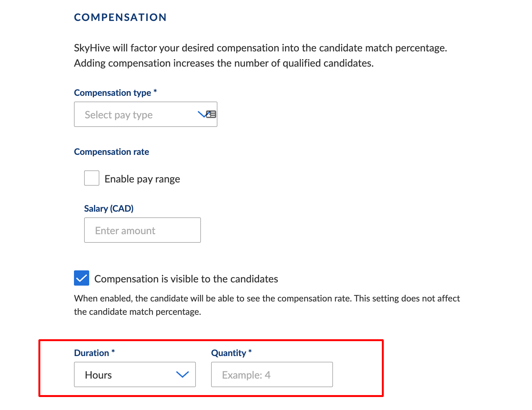This screenshot has height=410, width=532.
Task: Click the Quantity field label
Action: [x=231, y=353]
